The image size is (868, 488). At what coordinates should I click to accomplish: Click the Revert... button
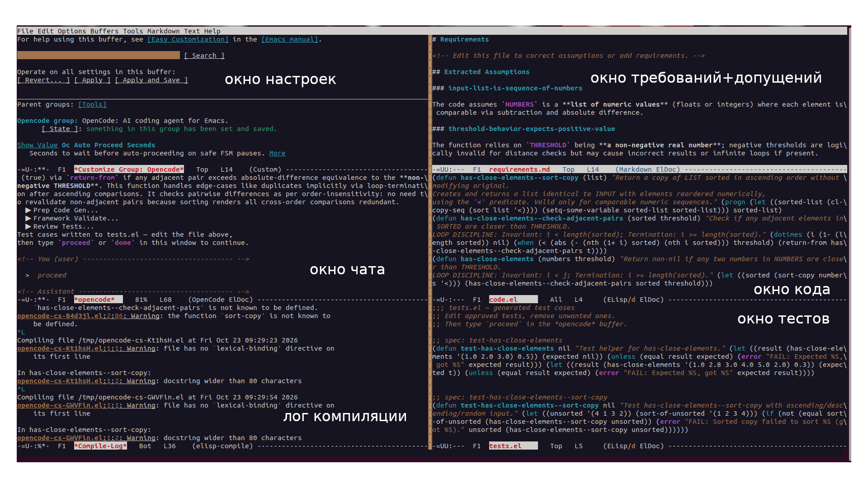coord(43,80)
